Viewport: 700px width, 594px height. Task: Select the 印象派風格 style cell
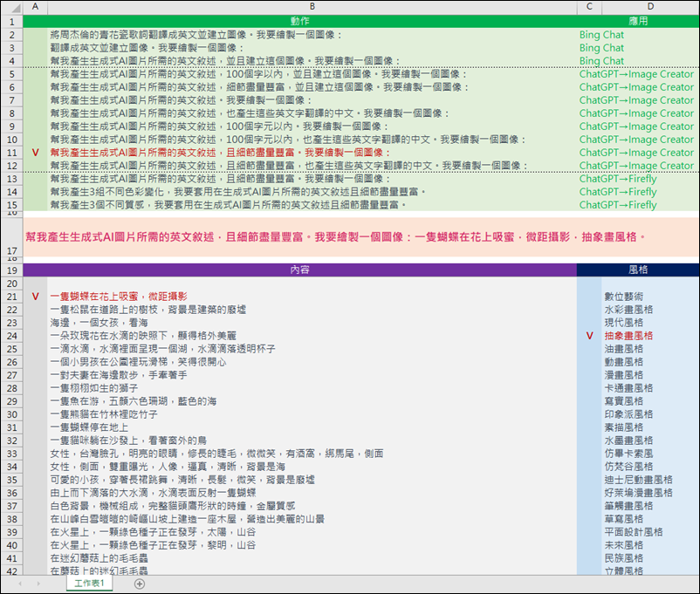click(x=650, y=414)
